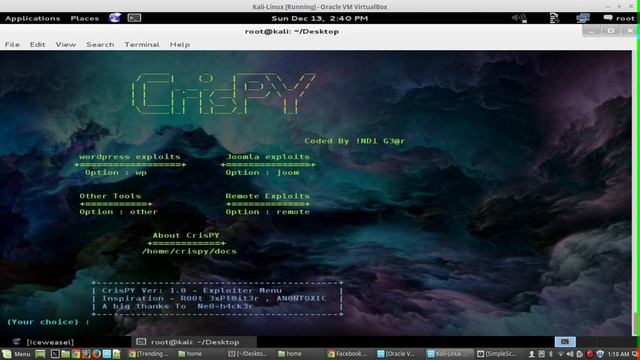The width and height of the screenshot is (640, 360).
Task: Click the '(Your choice) :' prompt input
Action: click(48, 322)
